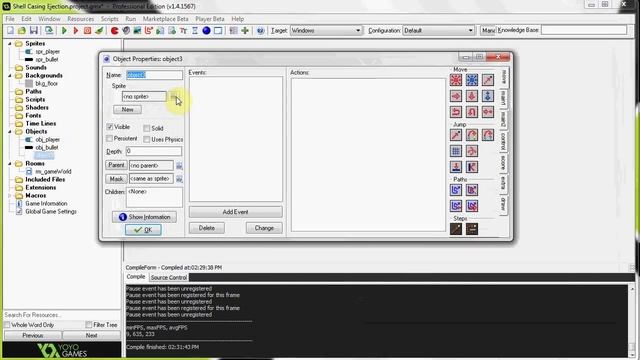
Task: Click the green Run game toolbar icon
Action: pyautogui.click(x=64, y=31)
